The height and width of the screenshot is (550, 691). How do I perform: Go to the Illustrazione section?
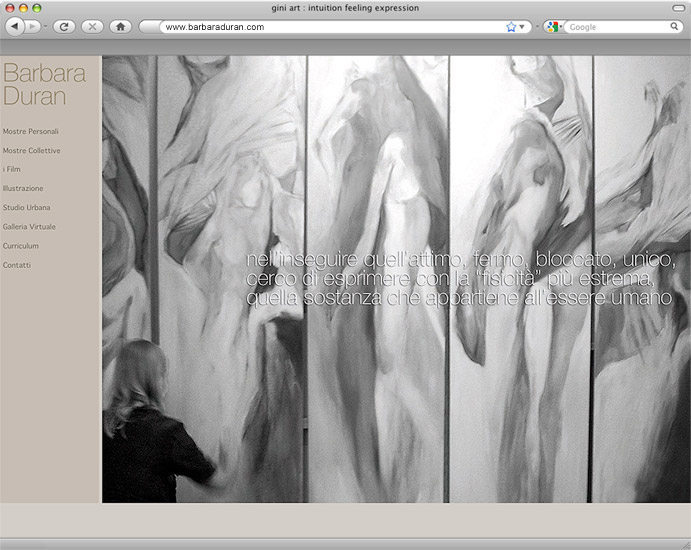click(x=23, y=188)
